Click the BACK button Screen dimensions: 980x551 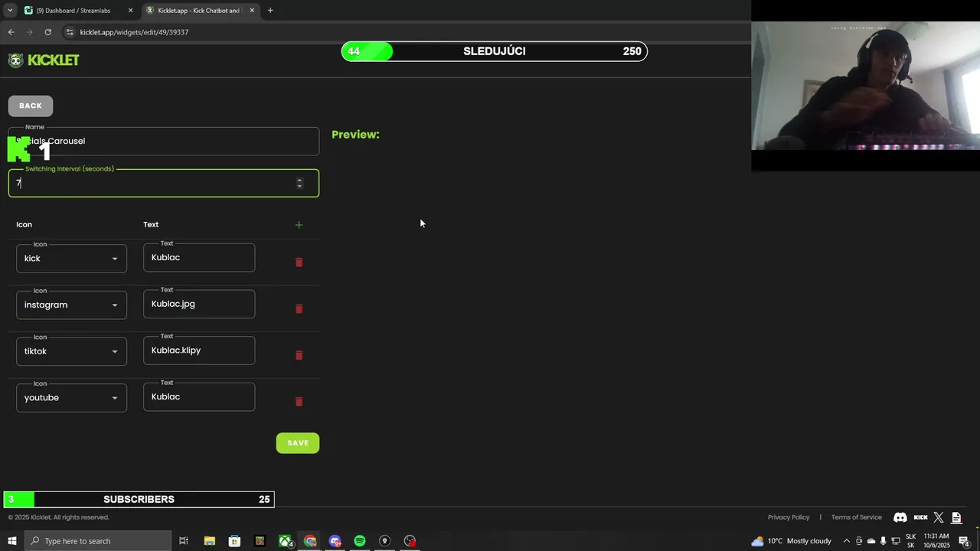[31, 106]
